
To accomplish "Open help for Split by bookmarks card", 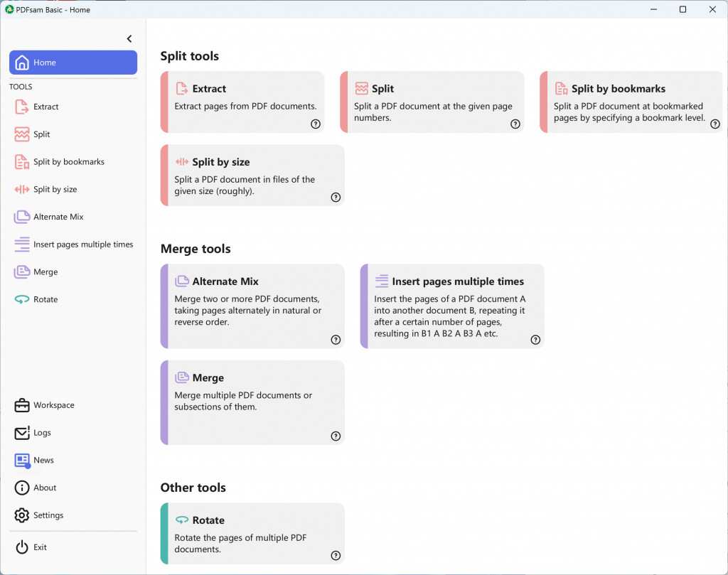I will coord(715,124).
